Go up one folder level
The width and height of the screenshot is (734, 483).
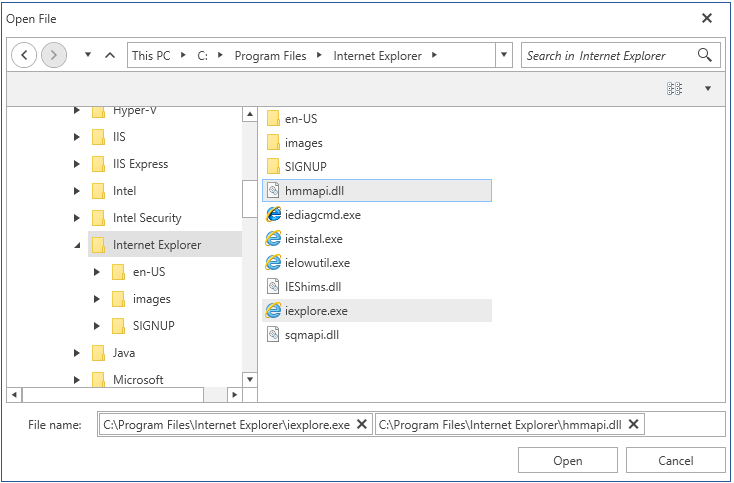click(110, 55)
